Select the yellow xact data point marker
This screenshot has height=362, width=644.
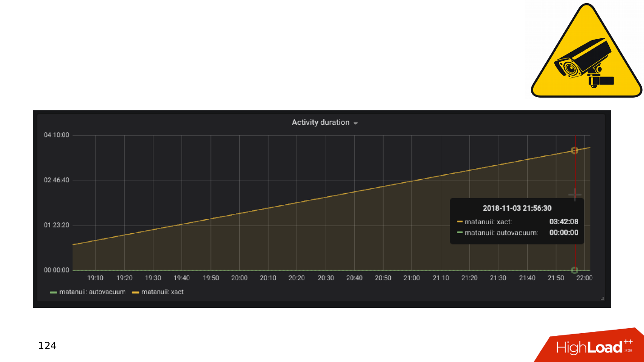[x=575, y=150]
